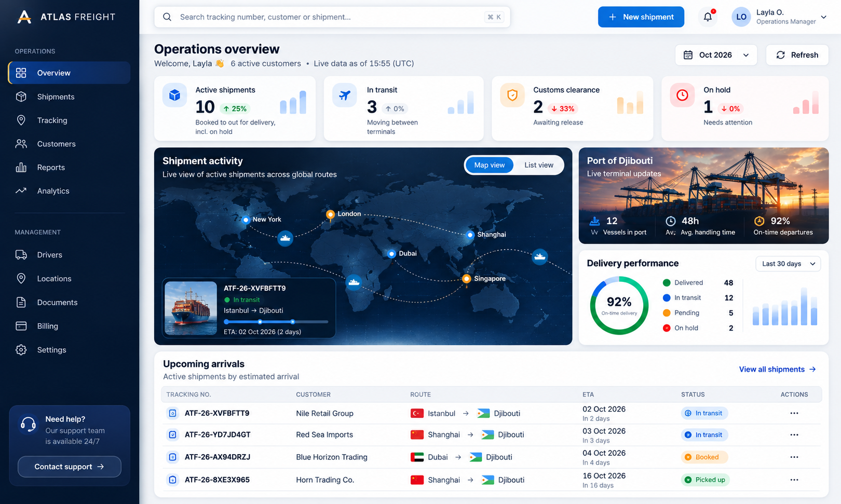Focus the tracking number search field
The width and height of the screenshot is (841, 504).
tap(332, 17)
